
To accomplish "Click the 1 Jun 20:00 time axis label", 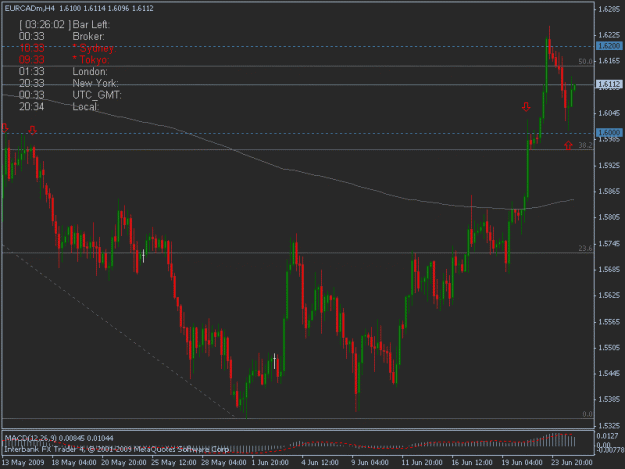I will click(x=270, y=463).
